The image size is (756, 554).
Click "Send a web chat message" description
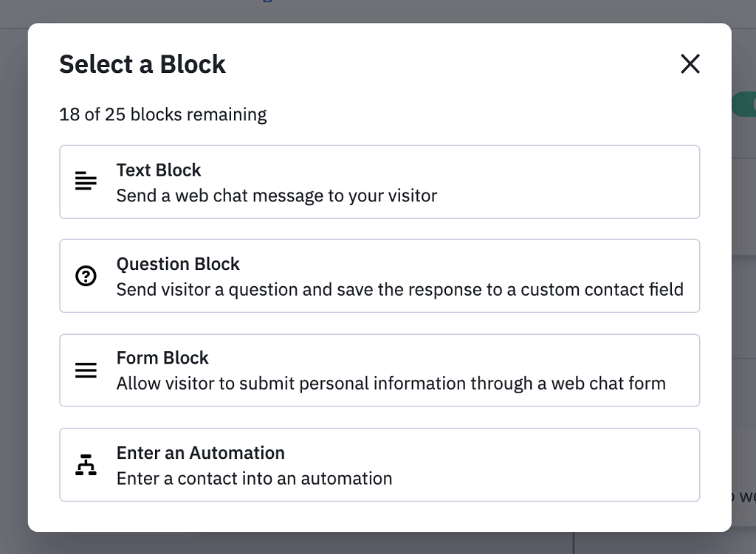tap(277, 195)
